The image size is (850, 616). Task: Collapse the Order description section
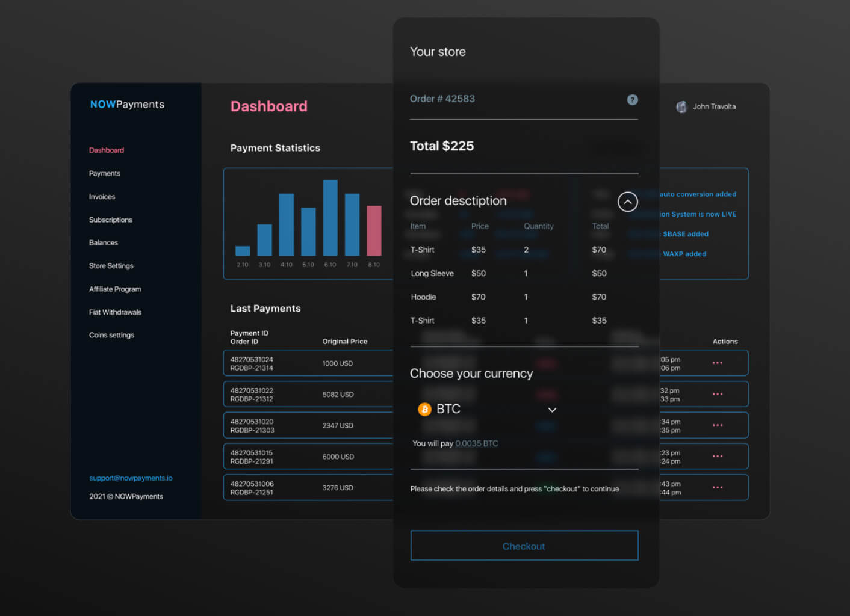[x=628, y=202]
